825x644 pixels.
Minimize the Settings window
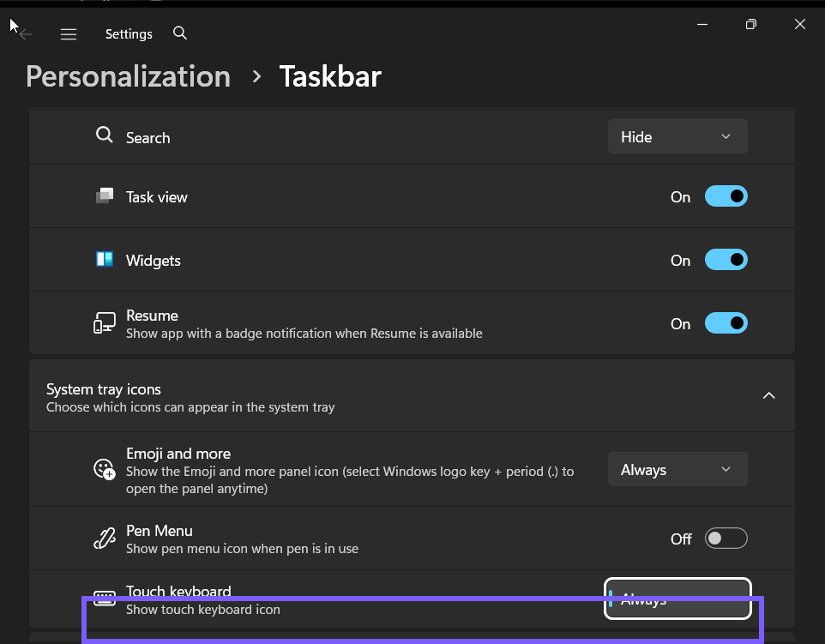[x=702, y=24]
